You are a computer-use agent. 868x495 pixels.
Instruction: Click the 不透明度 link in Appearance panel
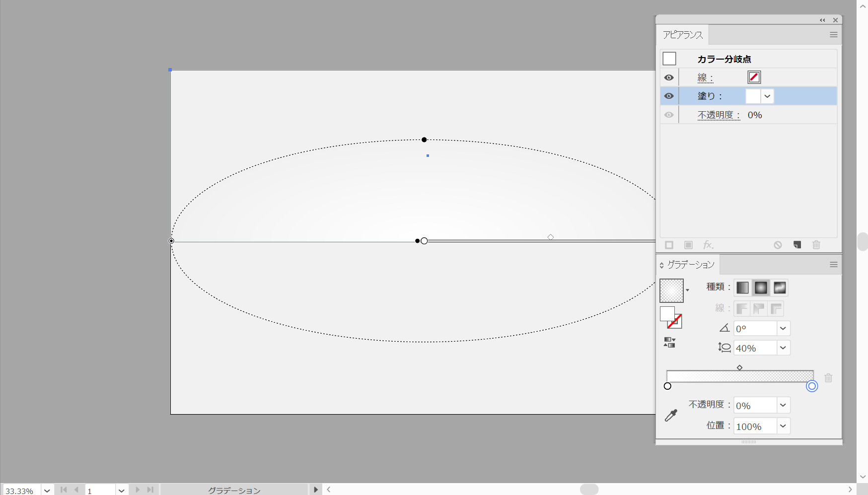pyautogui.click(x=718, y=115)
